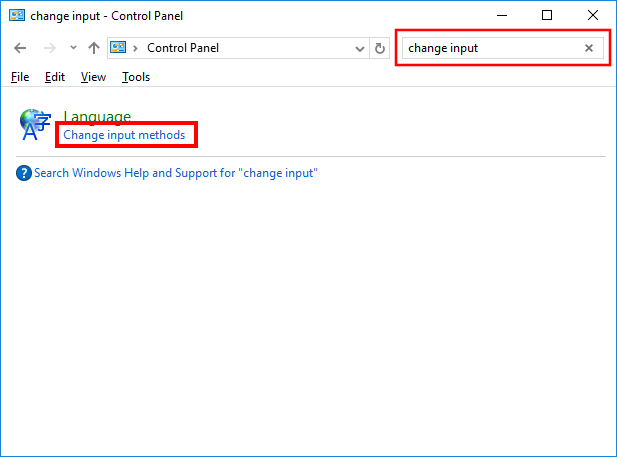Viewport: 617px width, 457px height.
Task: Open the Edit menu
Action: tap(55, 77)
